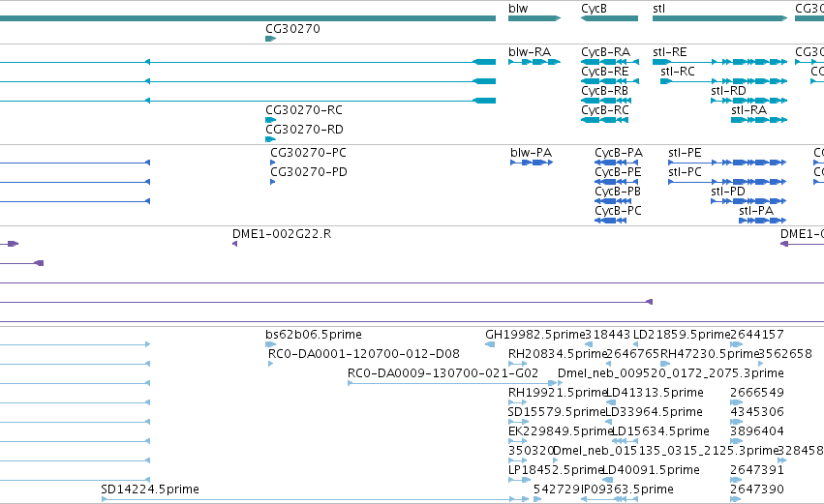Click the RC0-DA0001-120700-012-D08 label

(364, 354)
